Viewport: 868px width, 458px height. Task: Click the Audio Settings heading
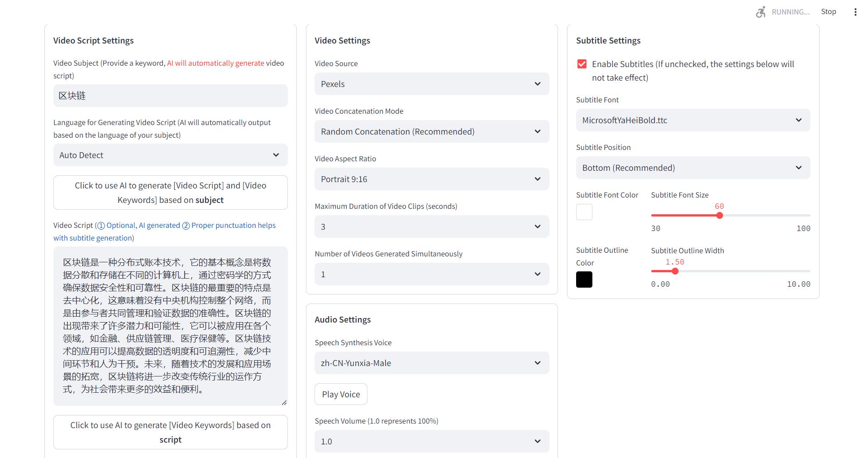tap(343, 319)
